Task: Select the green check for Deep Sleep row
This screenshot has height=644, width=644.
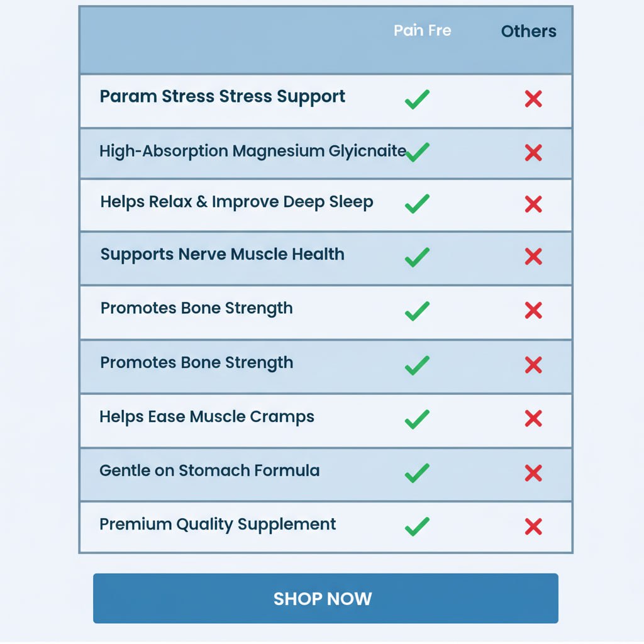Action: 417,203
